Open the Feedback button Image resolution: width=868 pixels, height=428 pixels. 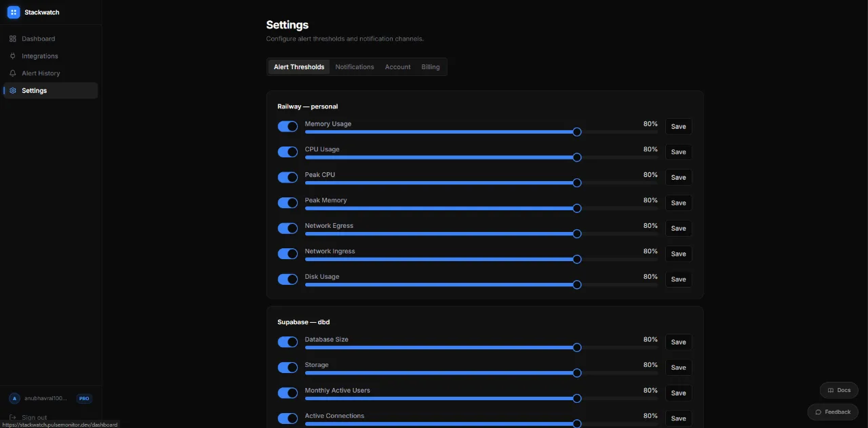833,412
